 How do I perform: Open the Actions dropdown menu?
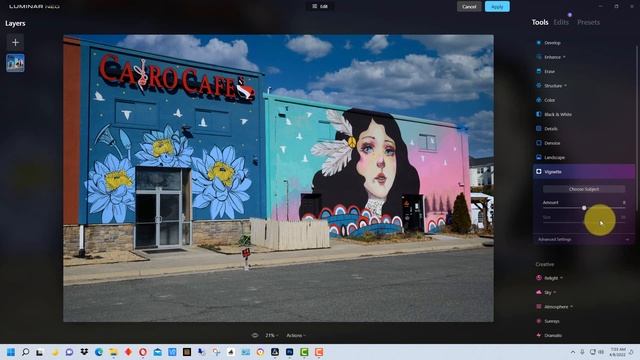[x=296, y=336]
